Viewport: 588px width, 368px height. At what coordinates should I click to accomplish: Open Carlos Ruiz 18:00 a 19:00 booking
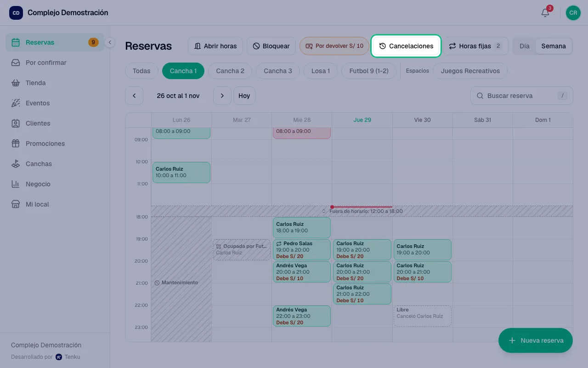click(x=302, y=228)
